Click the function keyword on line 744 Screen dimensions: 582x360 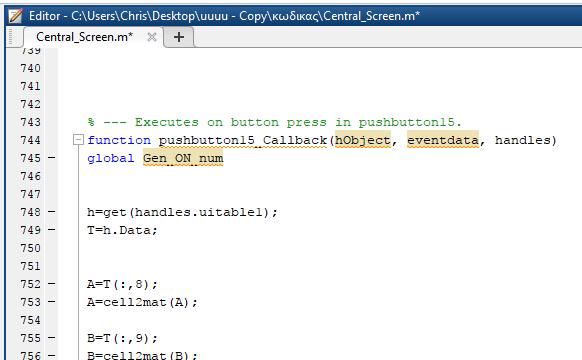click(119, 140)
